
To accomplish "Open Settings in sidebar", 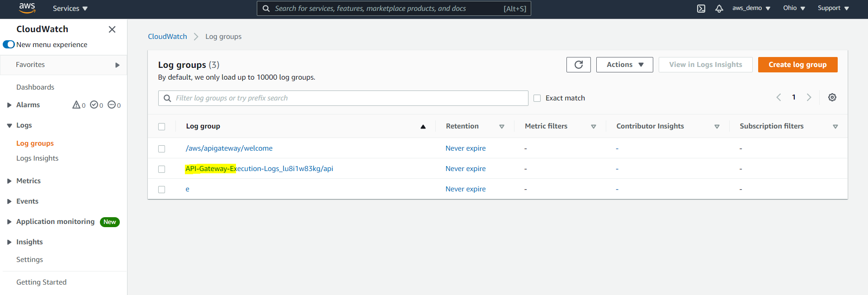I will point(30,260).
